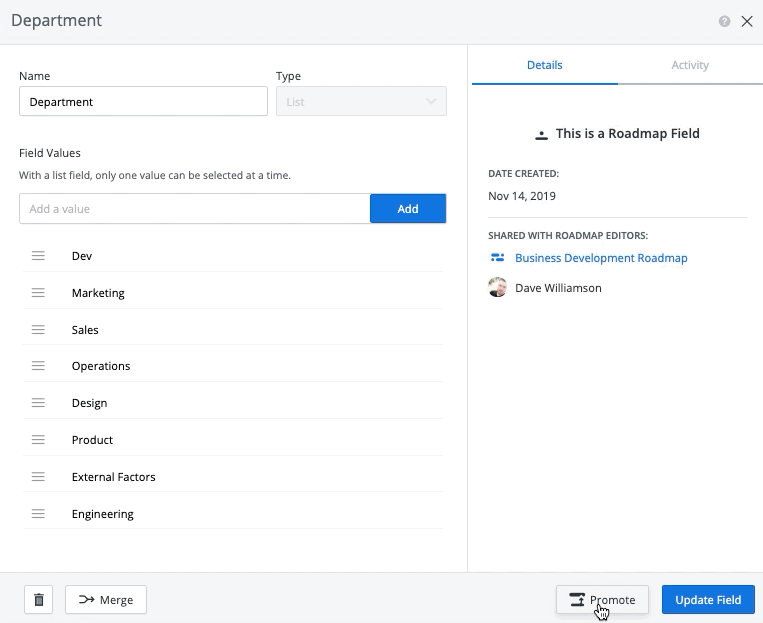The image size is (763, 623).
Task: Click the drag handle beside Operations
Action: (x=38, y=366)
